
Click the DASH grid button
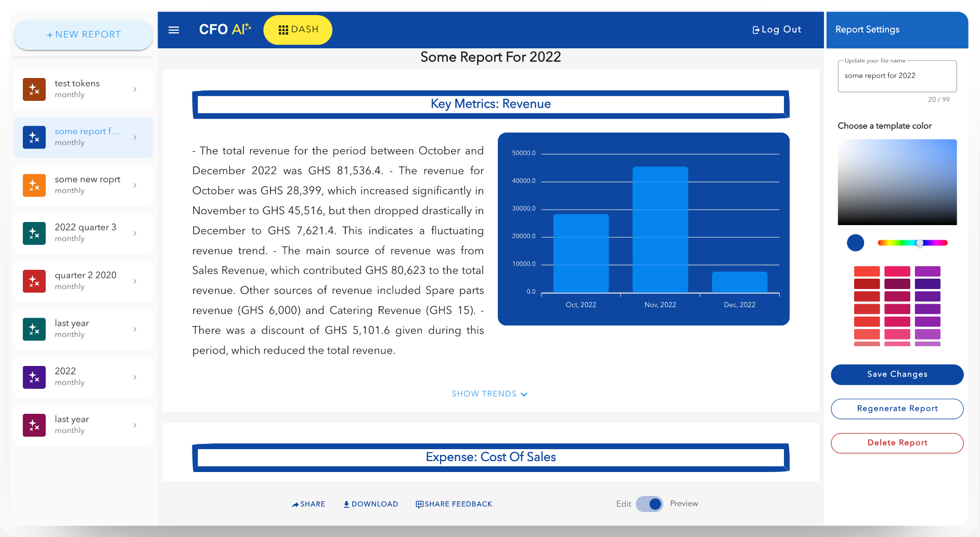pos(298,30)
